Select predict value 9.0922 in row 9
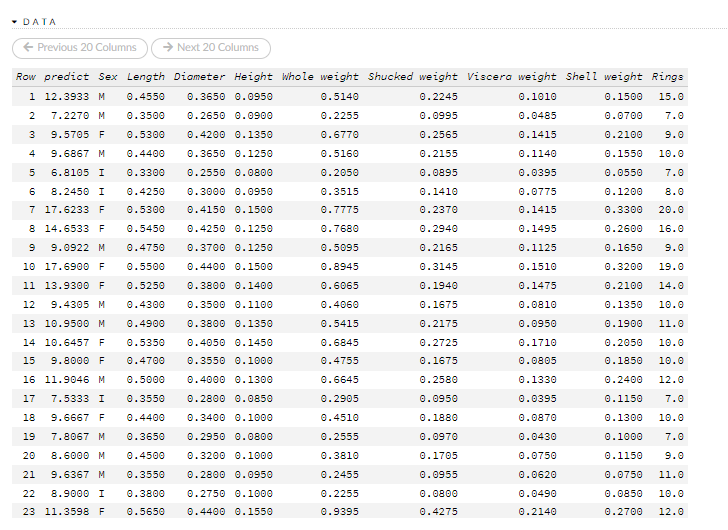The width and height of the screenshot is (728, 530). (x=70, y=248)
